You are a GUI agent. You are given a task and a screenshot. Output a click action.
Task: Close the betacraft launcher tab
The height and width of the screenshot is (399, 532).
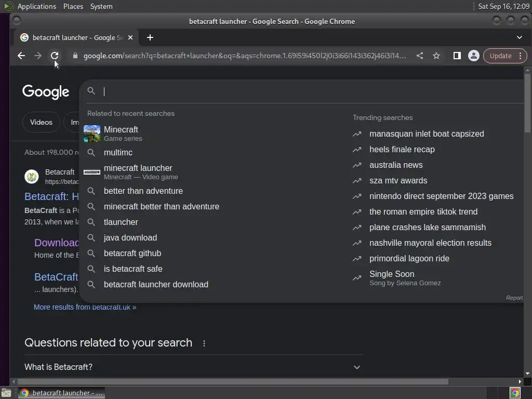[x=130, y=37]
